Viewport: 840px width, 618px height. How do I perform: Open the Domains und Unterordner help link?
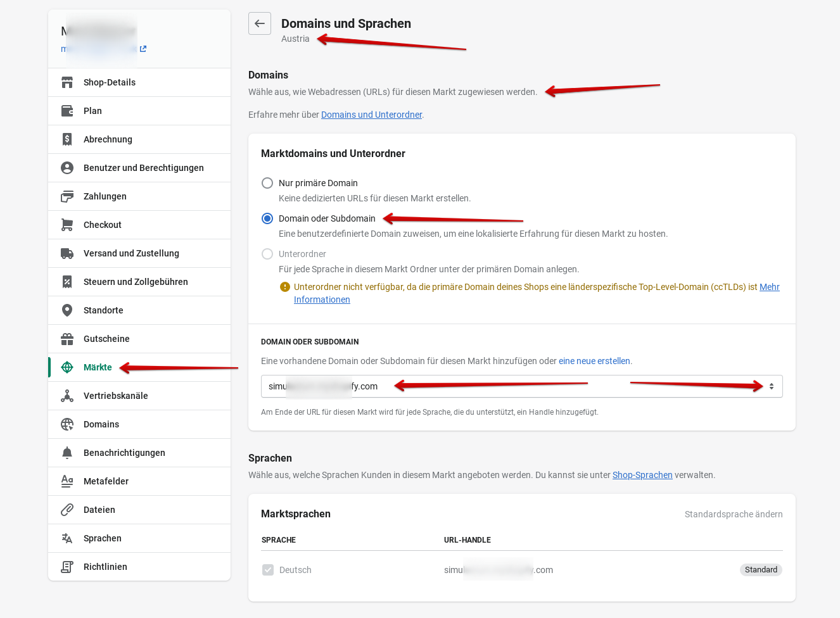pos(371,115)
